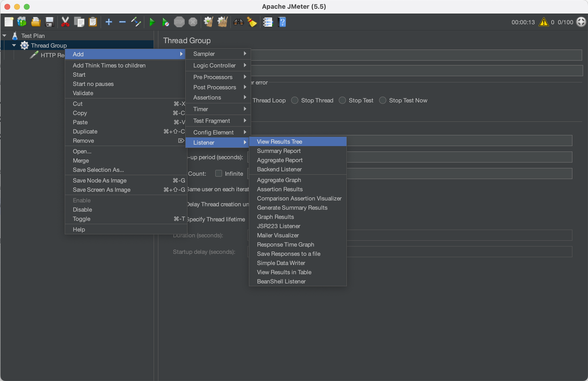The width and height of the screenshot is (588, 381).
Task: Click the Cut scissors icon
Action: [x=65, y=22]
